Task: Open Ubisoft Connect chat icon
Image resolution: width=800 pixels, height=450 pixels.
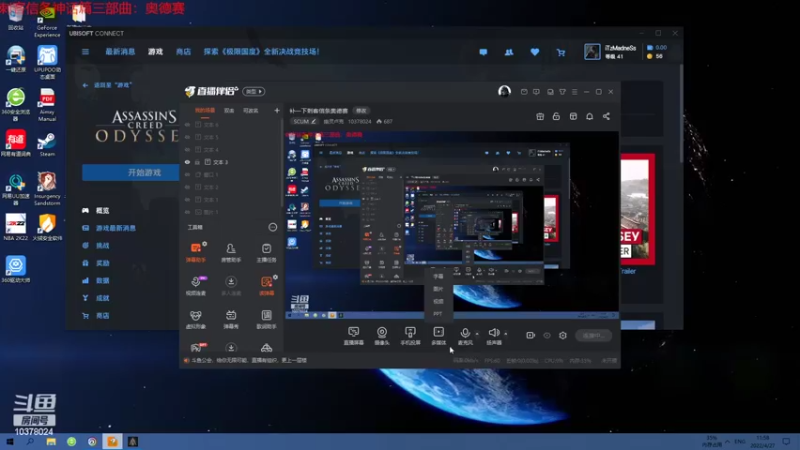Action: click(x=483, y=52)
